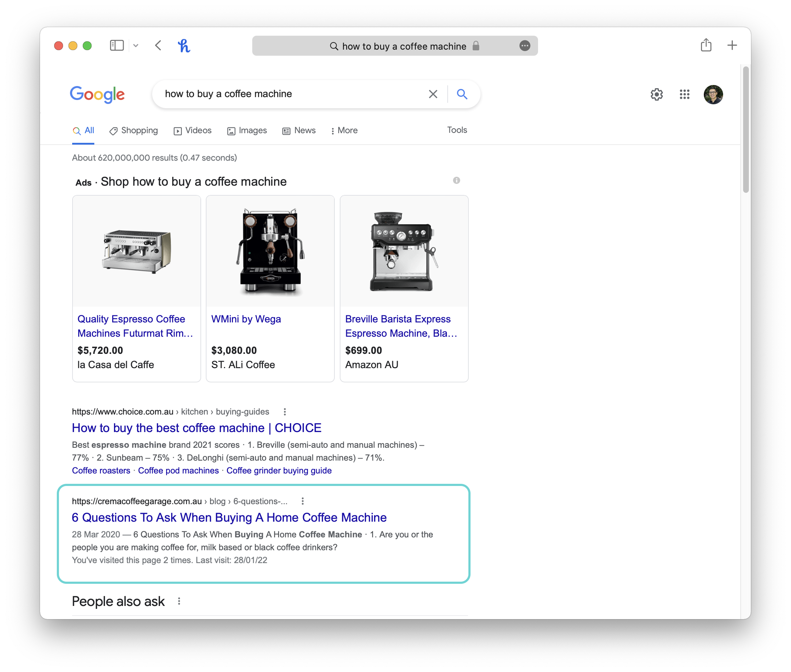Screen dimensions: 791x672
Task: Open the Coffee roasters sitelink
Action: 101,471
